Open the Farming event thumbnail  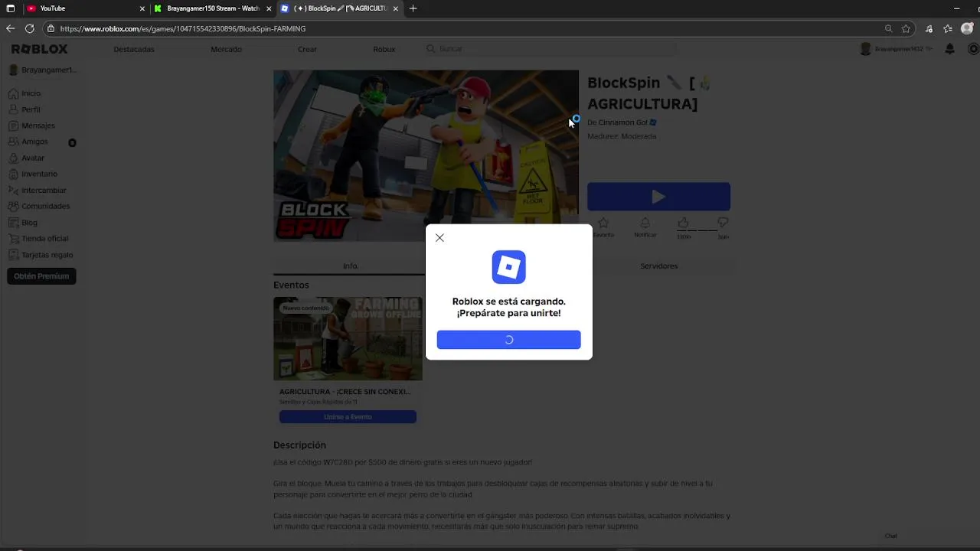[x=348, y=338]
